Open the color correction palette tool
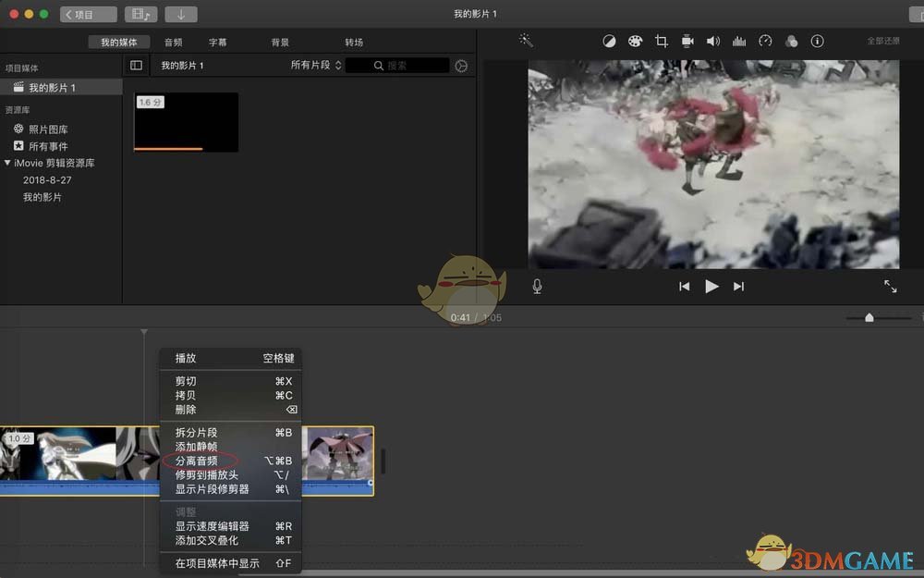Screen dimensions: 924x578 [636, 41]
